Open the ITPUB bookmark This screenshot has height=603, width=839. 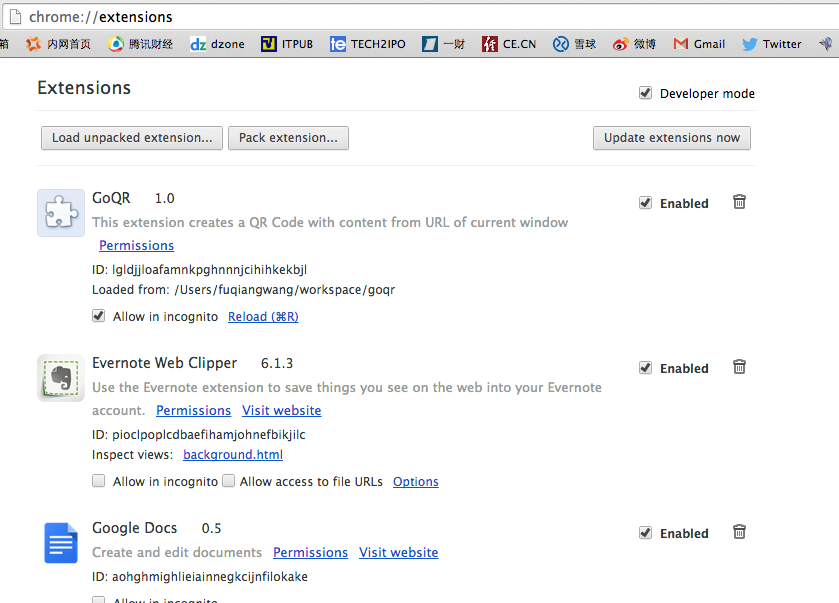(x=287, y=44)
